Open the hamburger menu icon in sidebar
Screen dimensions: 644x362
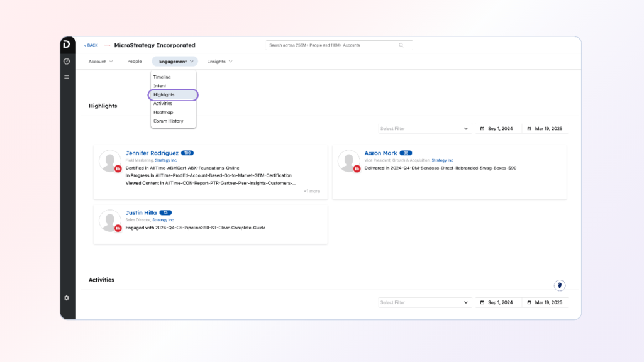[x=67, y=77]
